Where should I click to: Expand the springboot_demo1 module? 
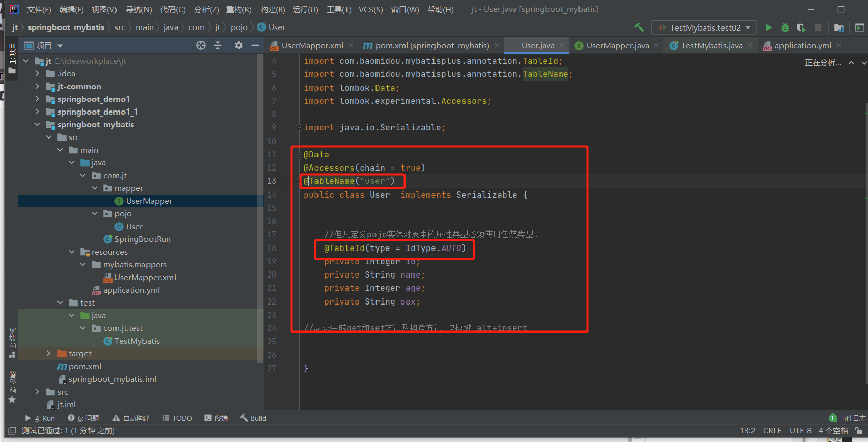coord(37,99)
